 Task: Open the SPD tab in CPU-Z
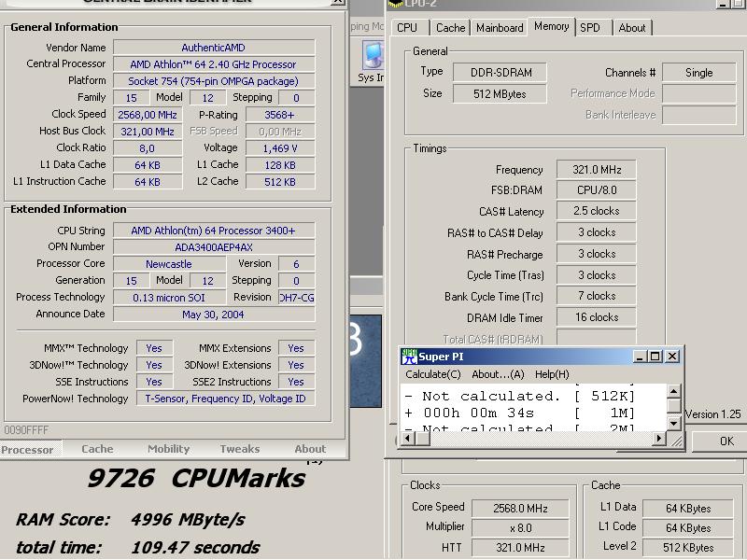coord(590,28)
